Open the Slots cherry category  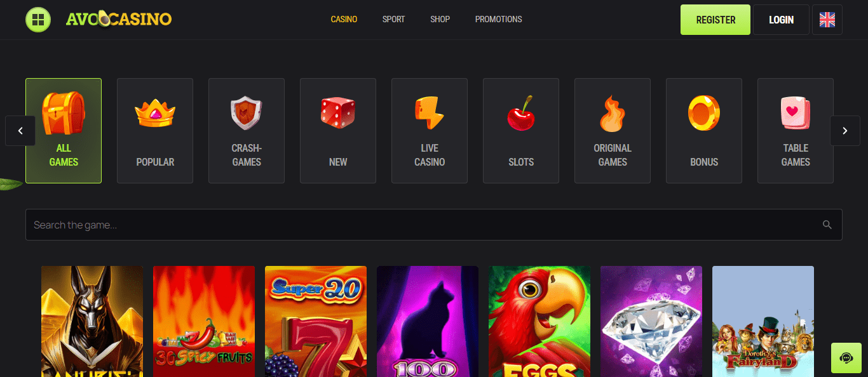coord(521,131)
